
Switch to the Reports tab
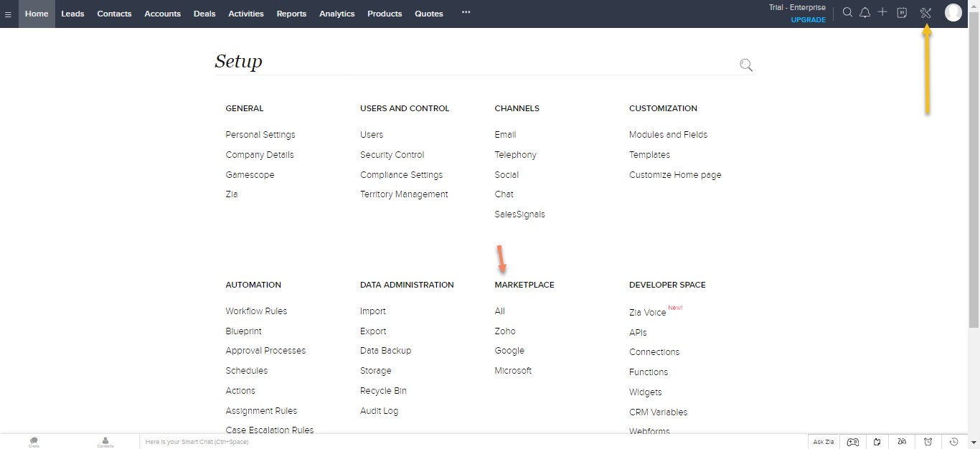(x=291, y=14)
